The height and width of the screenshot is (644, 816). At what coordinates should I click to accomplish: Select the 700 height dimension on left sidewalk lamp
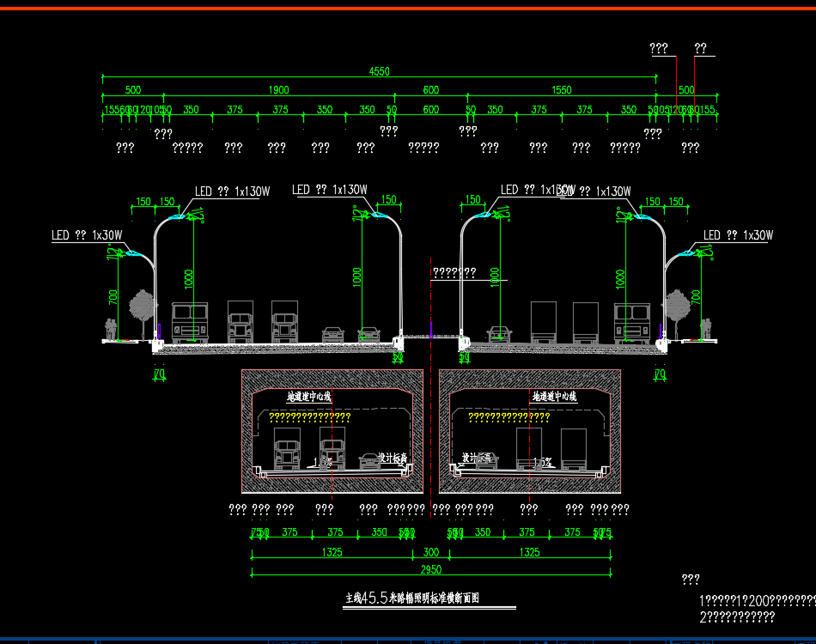point(113,298)
